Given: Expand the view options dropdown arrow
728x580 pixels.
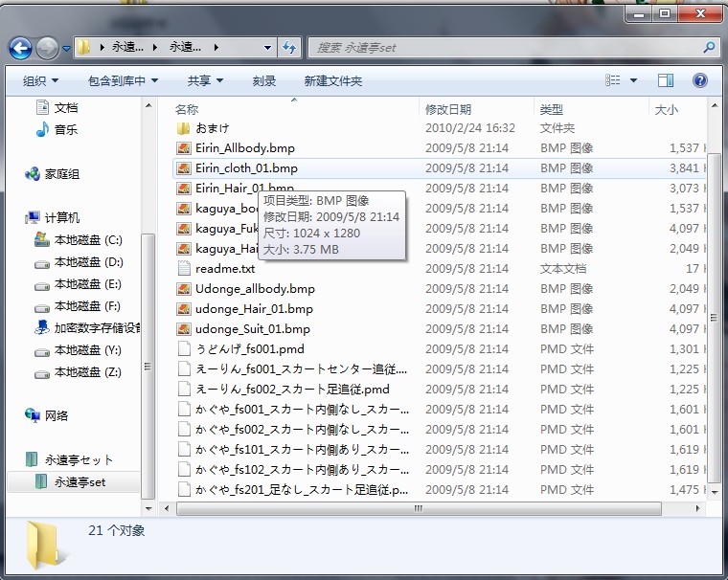Looking at the screenshot, I should click(x=633, y=80).
